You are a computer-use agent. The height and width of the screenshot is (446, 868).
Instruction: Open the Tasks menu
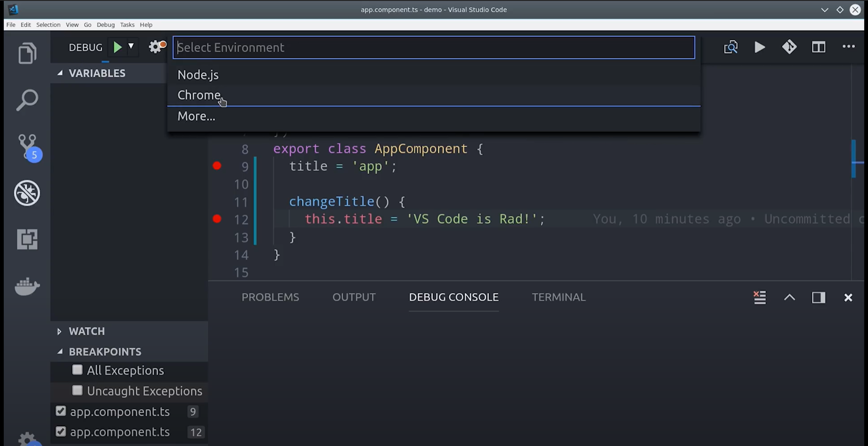tap(127, 24)
